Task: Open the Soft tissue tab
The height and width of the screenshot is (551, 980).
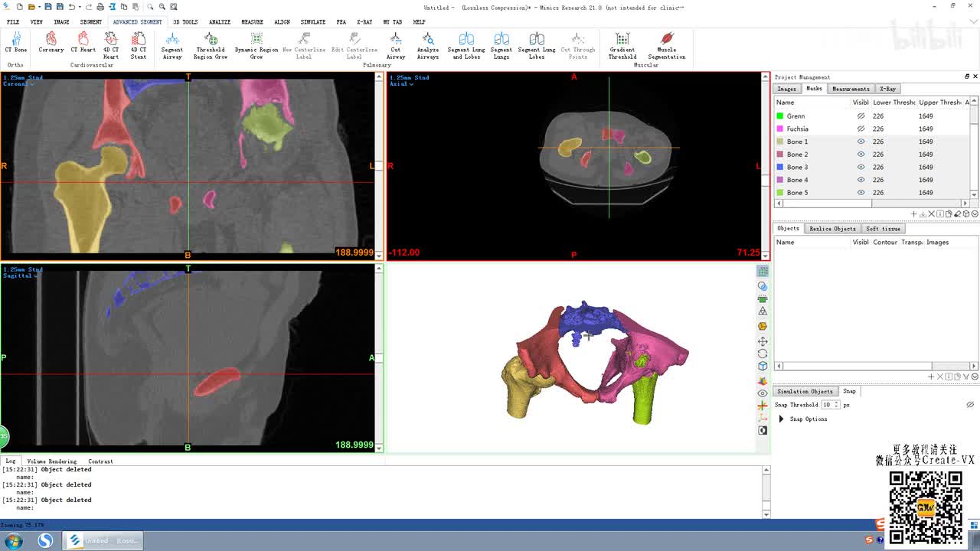Action: tap(883, 229)
